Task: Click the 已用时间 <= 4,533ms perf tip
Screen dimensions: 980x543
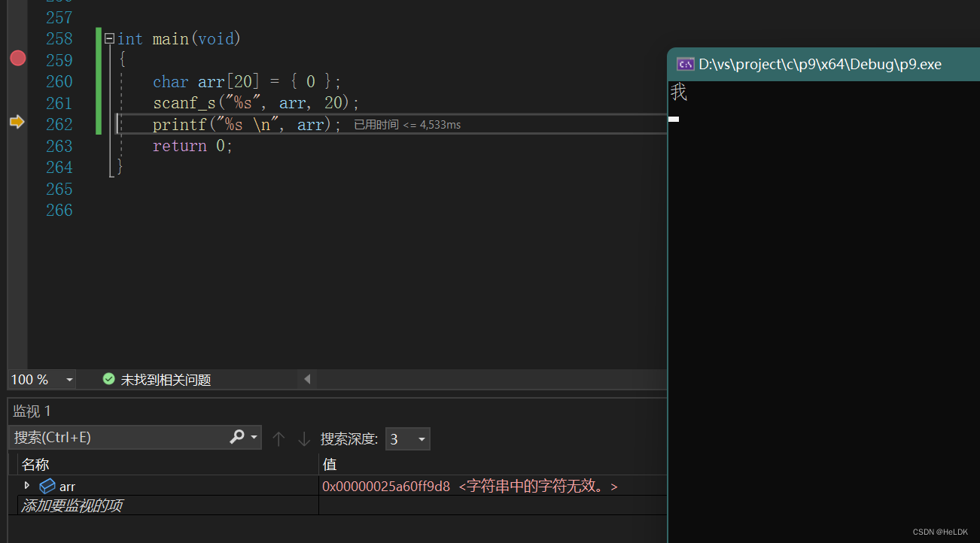Action: click(x=407, y=125)
